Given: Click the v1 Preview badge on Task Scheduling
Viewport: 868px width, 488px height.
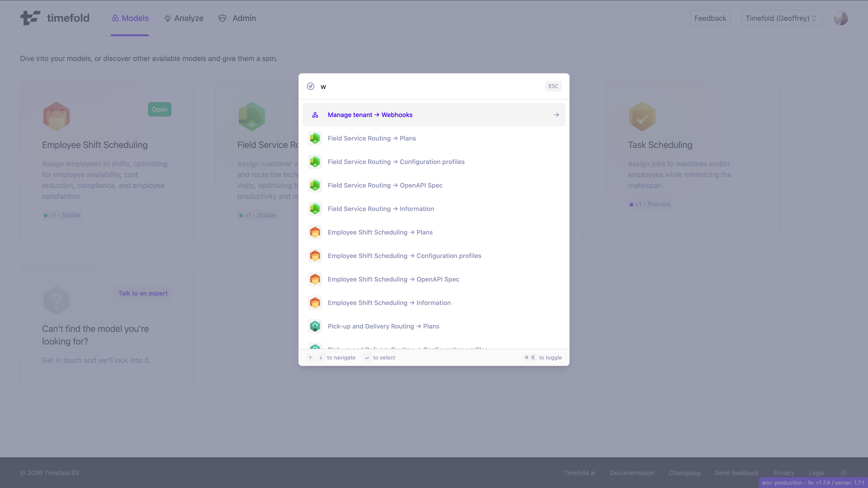Looking at the screenshot, I should 650,204.
